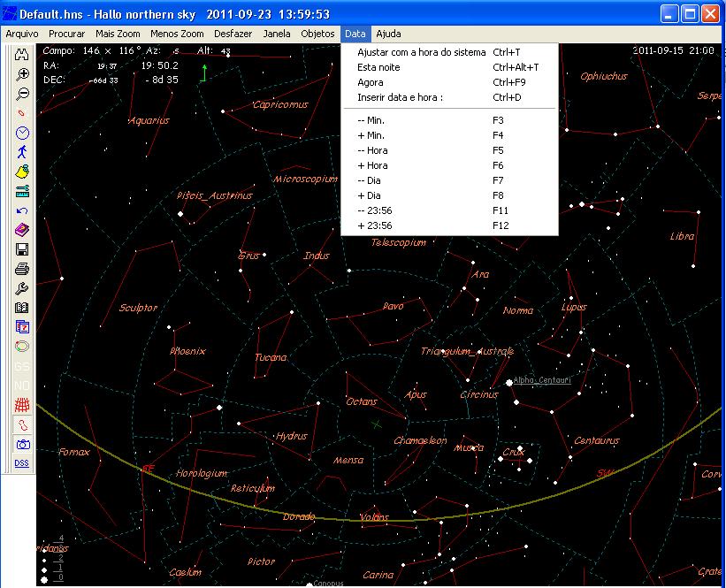Image resolution: width=726 pixels, height=588 pixels.
Task: Open the Ajuda menu
Action: 388,34
